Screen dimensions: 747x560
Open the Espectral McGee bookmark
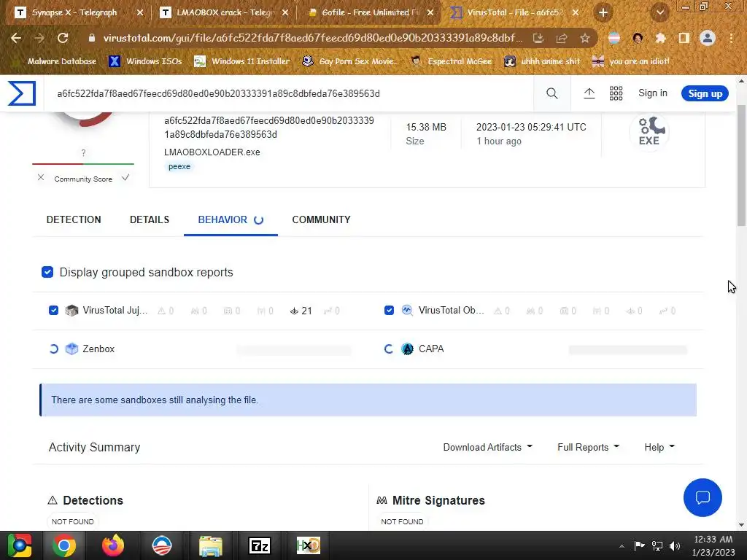click(x=452, y=61)
